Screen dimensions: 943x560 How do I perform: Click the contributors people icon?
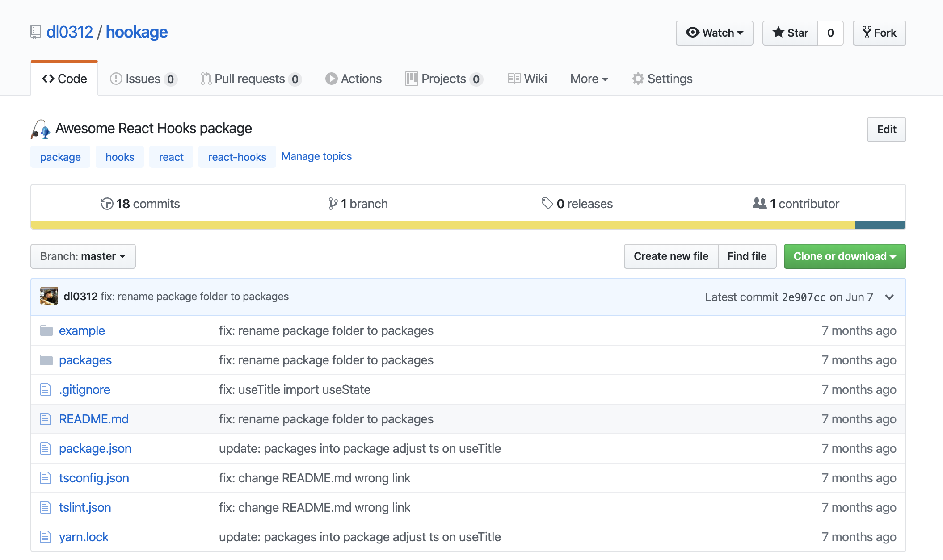(759, 204)
